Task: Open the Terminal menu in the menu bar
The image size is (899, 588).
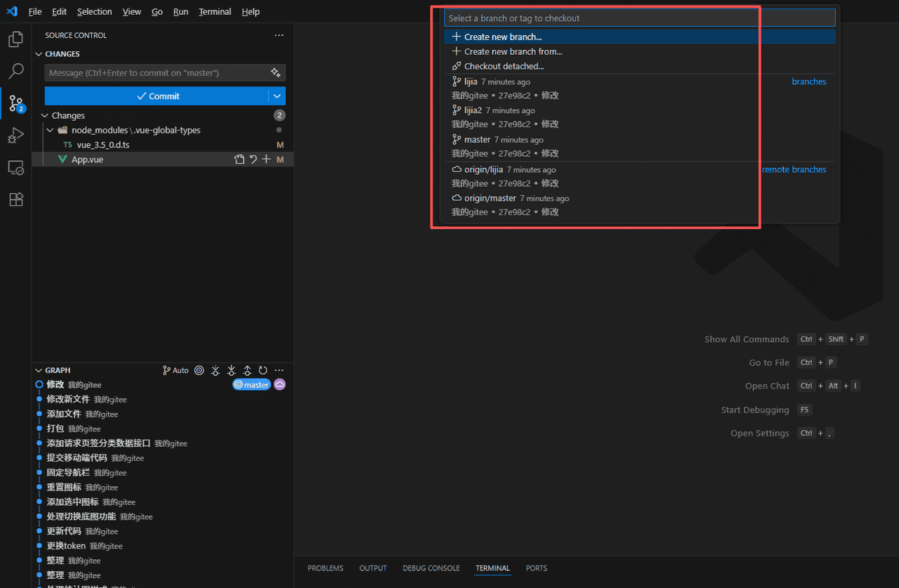Action: 214,11
